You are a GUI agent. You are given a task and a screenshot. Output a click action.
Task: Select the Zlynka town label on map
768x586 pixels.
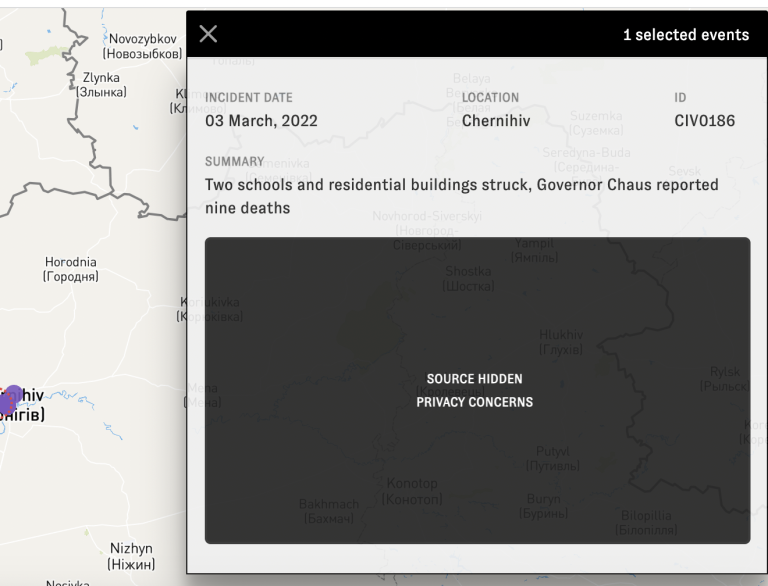pyautogui.click(x=101, y=85)
